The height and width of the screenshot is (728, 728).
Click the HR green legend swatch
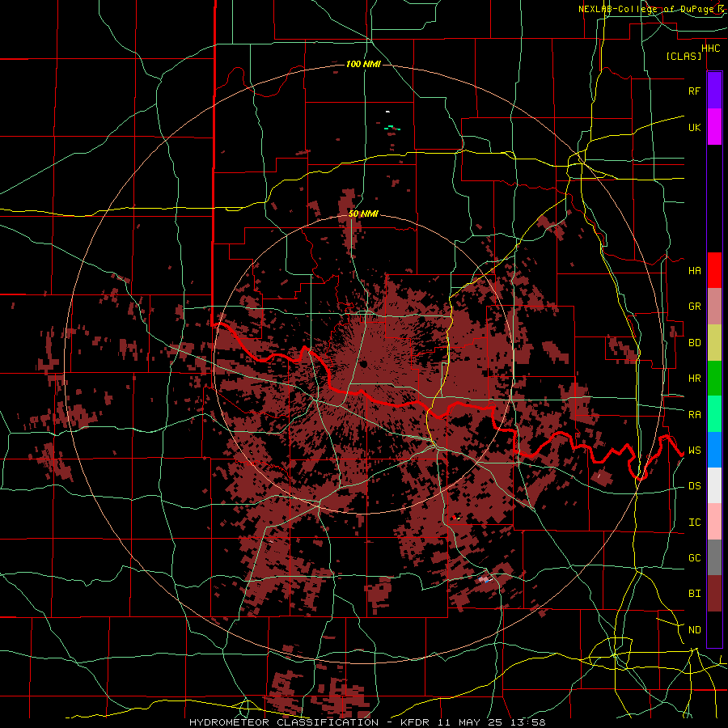tap(714, 379)
